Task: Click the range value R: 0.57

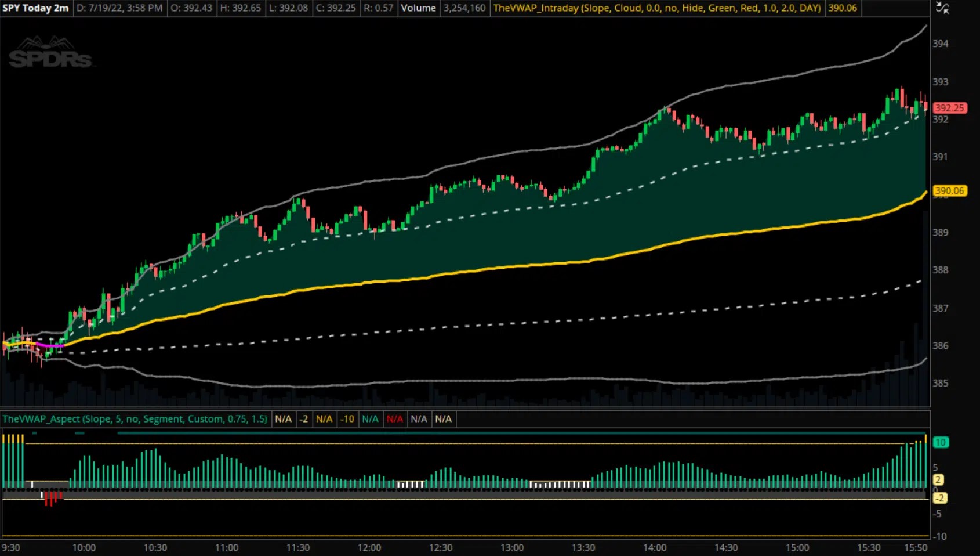Action: (x=378, y=8)
